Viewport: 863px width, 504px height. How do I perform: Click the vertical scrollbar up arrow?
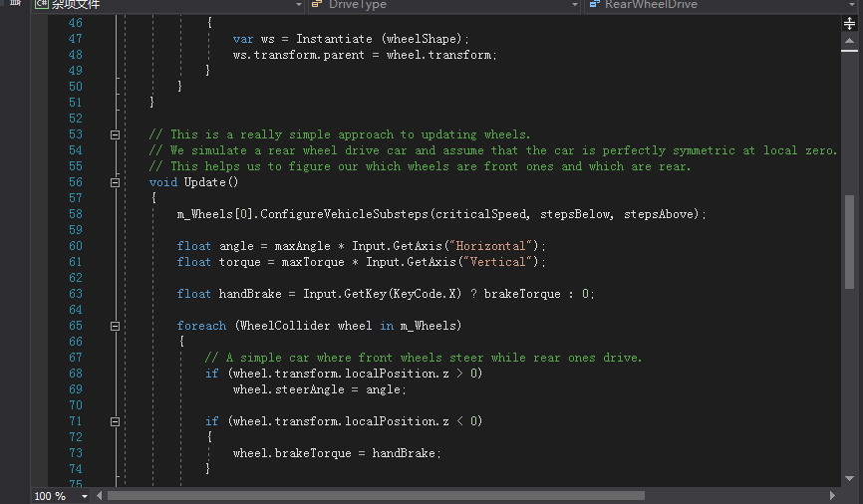[849, 35]
